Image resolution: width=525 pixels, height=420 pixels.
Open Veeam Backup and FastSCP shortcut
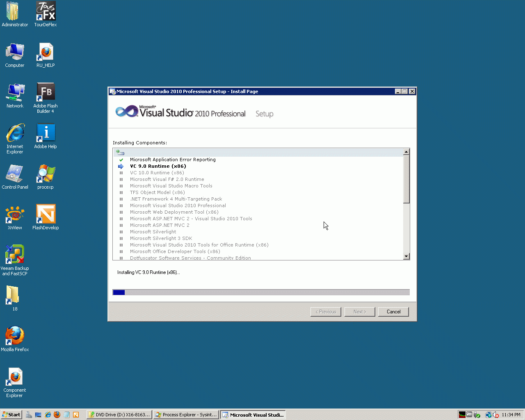click(x=15, y=260)
